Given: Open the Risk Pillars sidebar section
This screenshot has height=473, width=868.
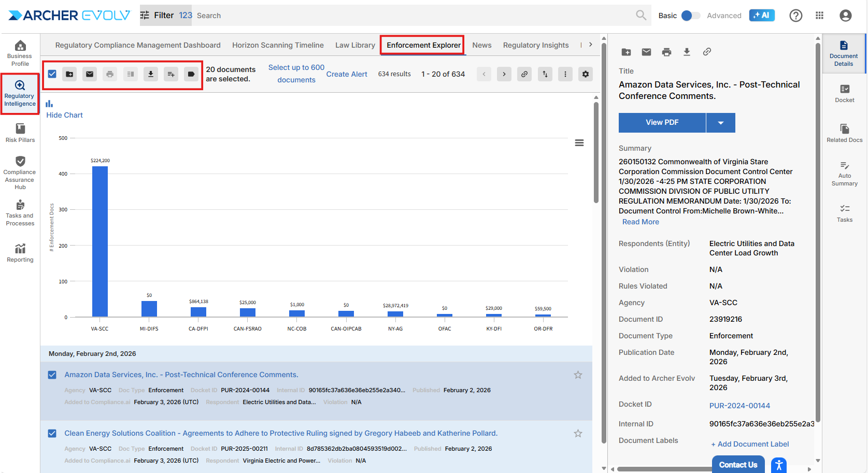Looking at the screenshot, I should click(x=20, y=133).
